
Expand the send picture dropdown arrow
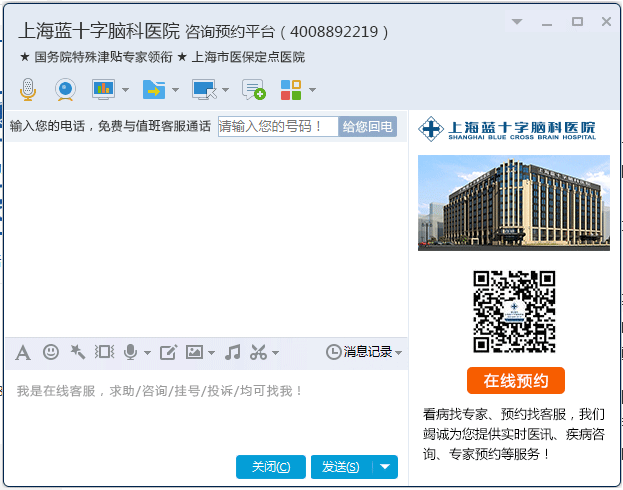pos(211,353)
